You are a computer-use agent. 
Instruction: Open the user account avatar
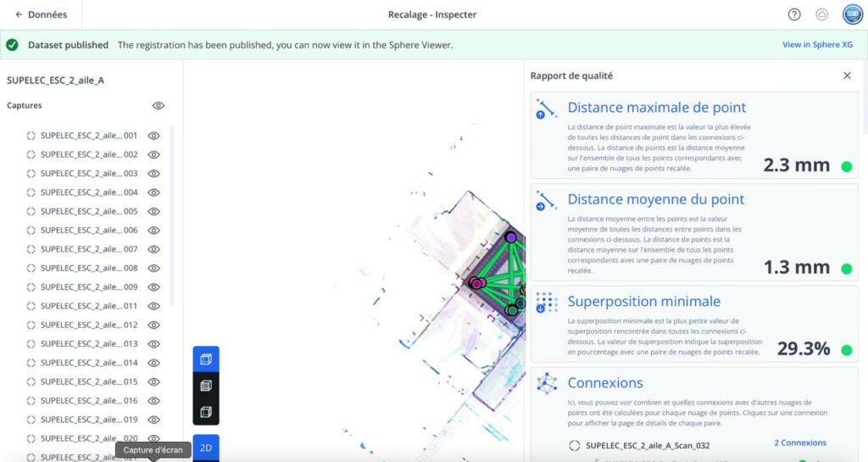click(x=853, y=14)
